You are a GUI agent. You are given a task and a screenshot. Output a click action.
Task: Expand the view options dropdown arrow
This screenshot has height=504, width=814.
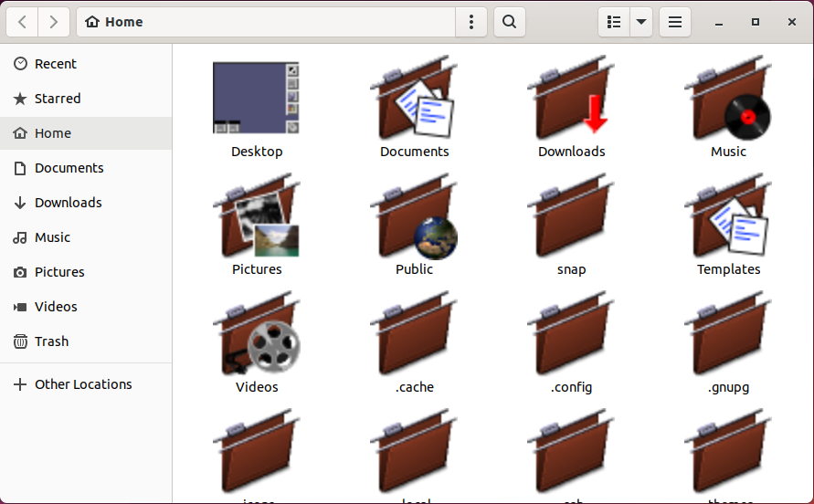click(x=641, y=22)
